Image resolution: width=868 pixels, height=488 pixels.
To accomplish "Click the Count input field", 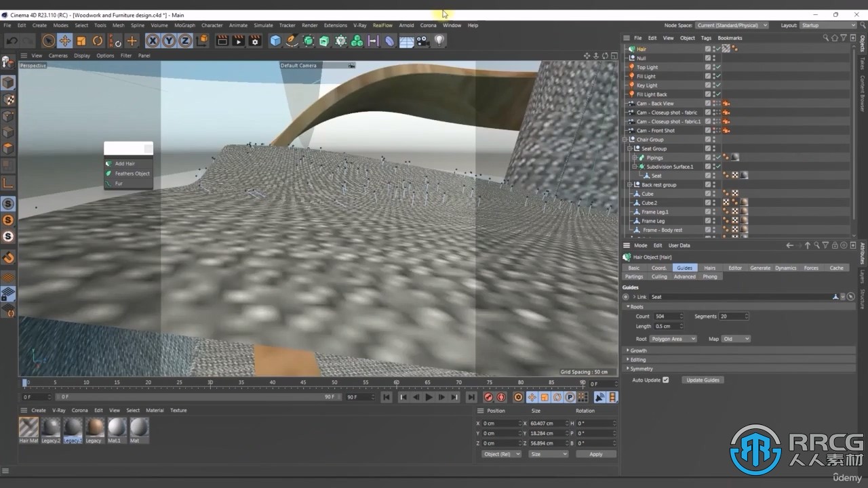I will (x=668, y=317).
